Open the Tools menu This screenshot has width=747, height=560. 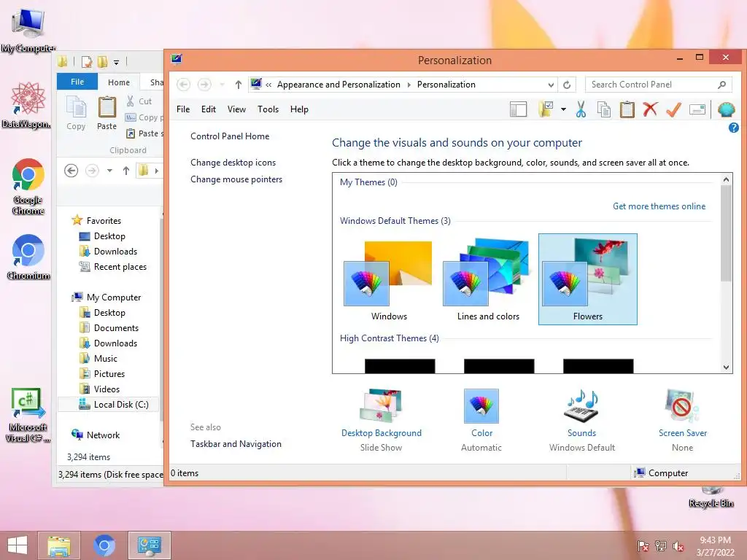(x=268, y=109)
